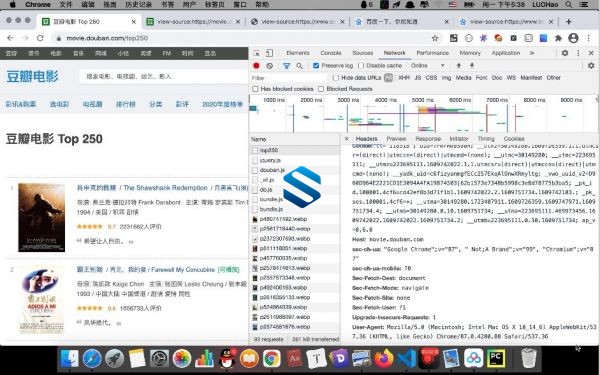This screenshot has height=375, width=600.
Task: Click the Farewell My Concubine poster
Action: [41, 299]
